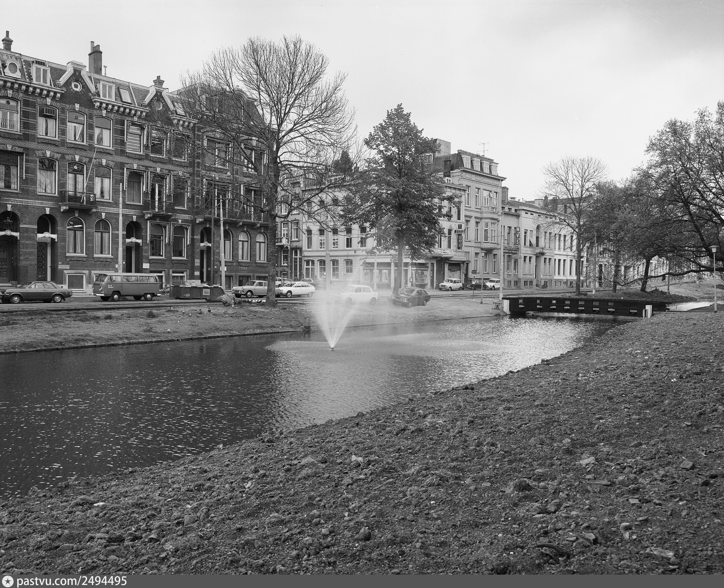The width and height of the screenshot is (724, 588).
Task: Select the light Renault 4 parked by the shopfront
Action: [x=450, y=285]
